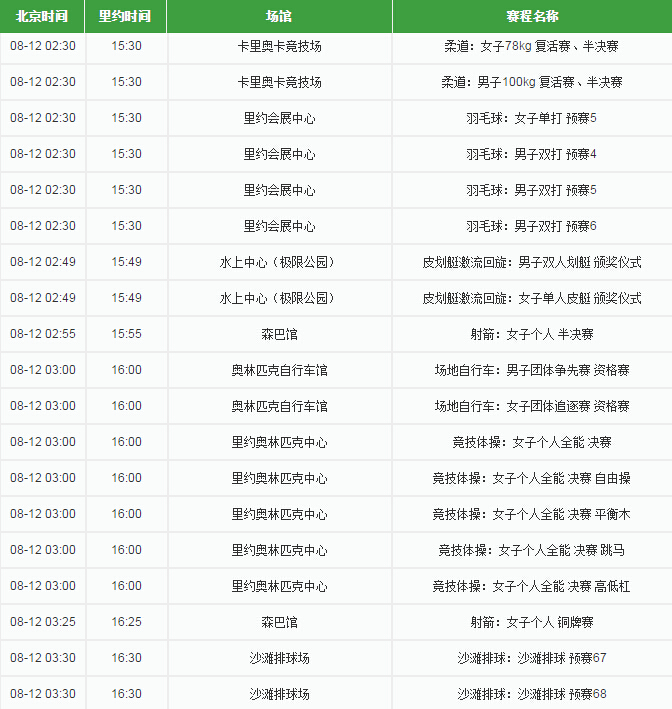Click the 16:25 Rio time cell

(126, 622)
